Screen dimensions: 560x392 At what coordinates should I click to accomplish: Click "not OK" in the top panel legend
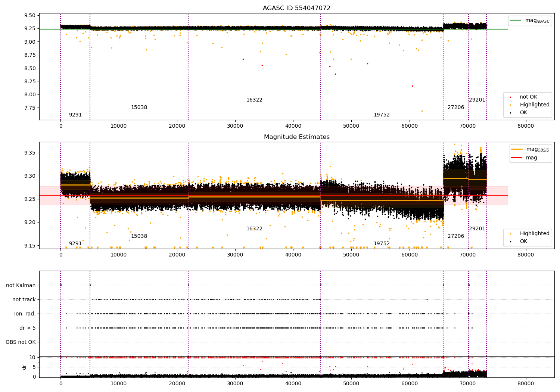pyautogui.click(x=528, y=97)
